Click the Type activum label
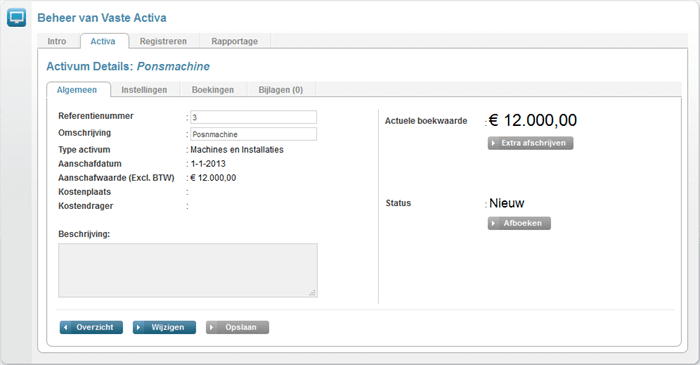This screenshot has height=365, width=700. coord(84,149)
